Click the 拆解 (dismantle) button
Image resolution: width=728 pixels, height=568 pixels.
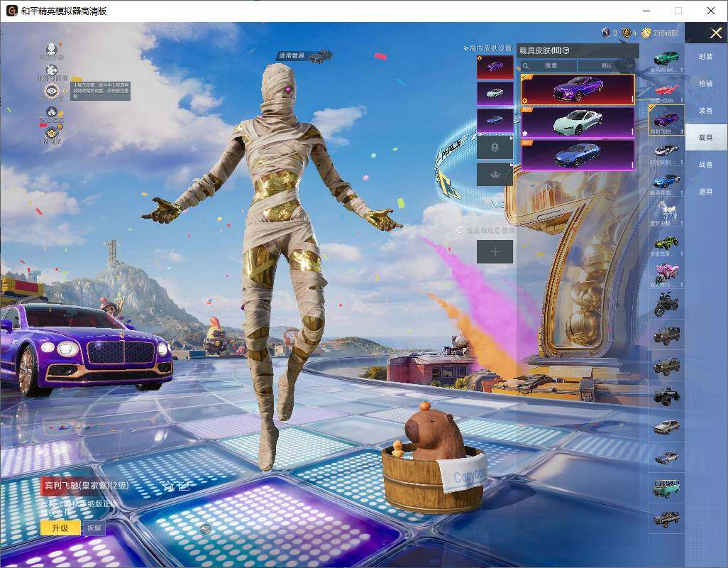pyautogui.click(x=94, y=528)
